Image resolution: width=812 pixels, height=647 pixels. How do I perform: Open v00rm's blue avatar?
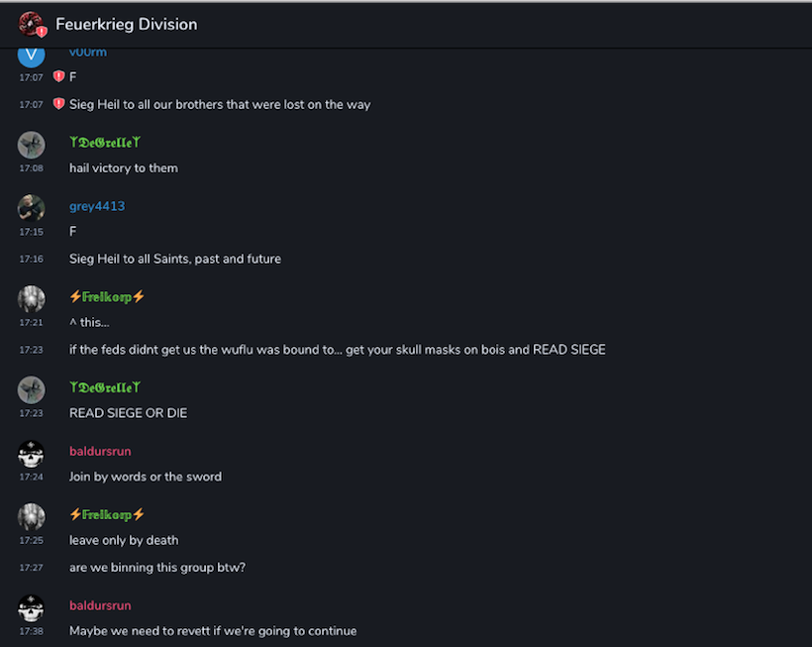32,54
